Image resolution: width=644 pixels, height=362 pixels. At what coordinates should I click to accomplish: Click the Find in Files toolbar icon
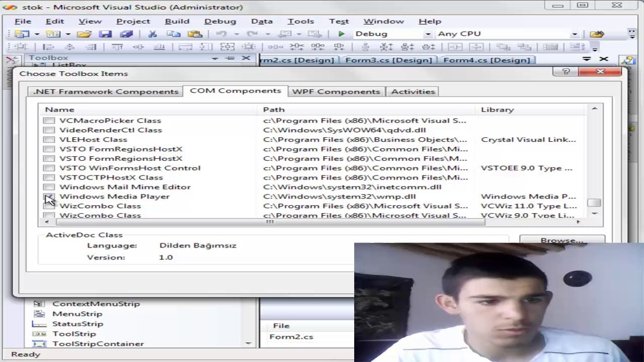(597, 34)
